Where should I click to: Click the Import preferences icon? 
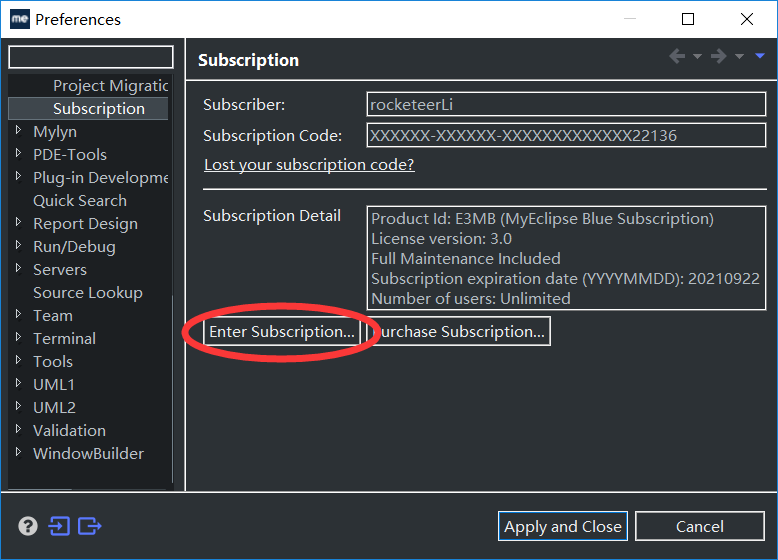[x=59, y=526]
